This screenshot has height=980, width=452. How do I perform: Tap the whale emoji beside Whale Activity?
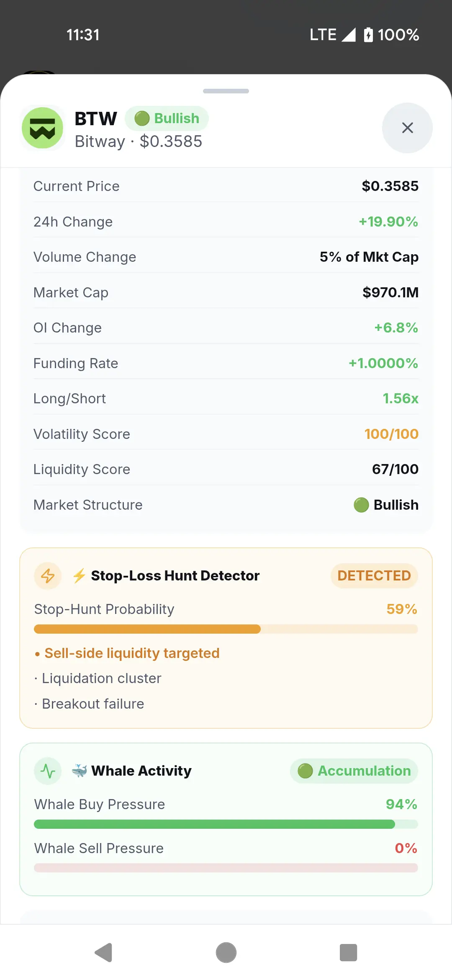tap(79, 771)
